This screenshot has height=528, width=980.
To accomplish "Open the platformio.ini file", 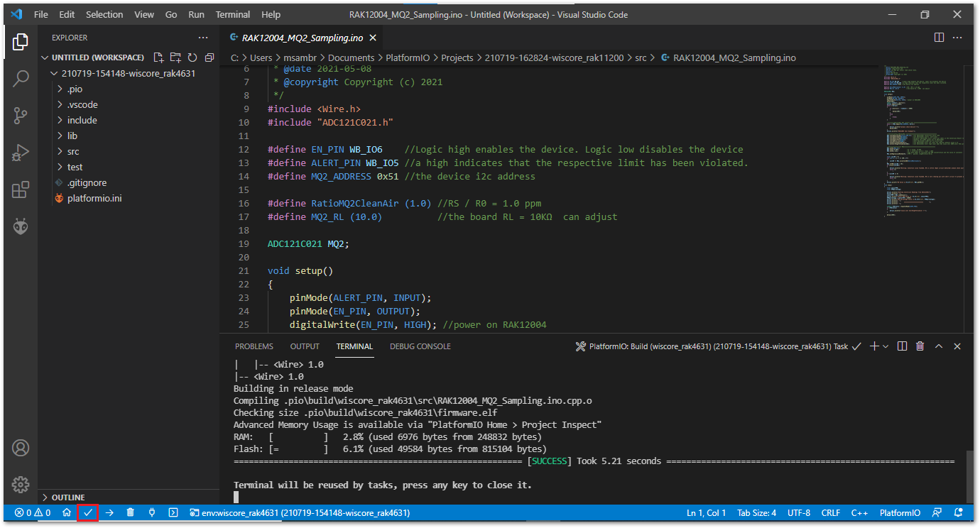I will [x=94, y=198].
